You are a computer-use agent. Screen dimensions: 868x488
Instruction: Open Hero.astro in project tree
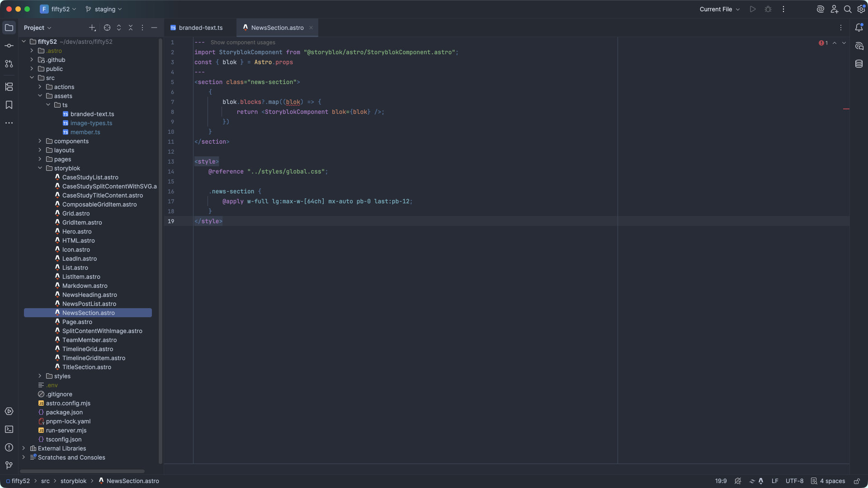pyautogui.click(x=77, y=231)
